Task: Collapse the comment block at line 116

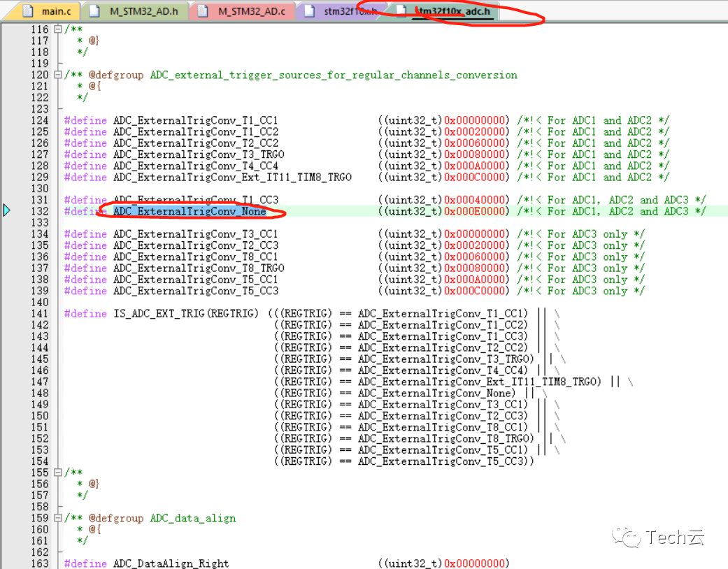Action: [x=58, y=29]
